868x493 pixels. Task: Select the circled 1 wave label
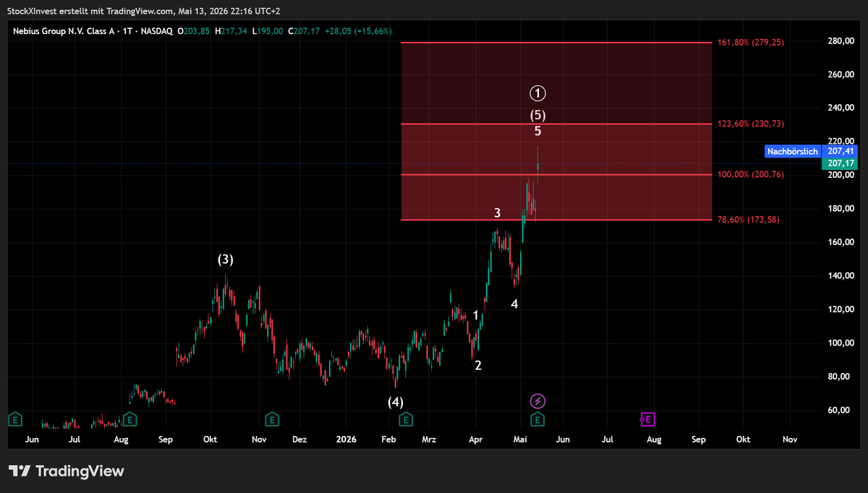click(537, 93)
